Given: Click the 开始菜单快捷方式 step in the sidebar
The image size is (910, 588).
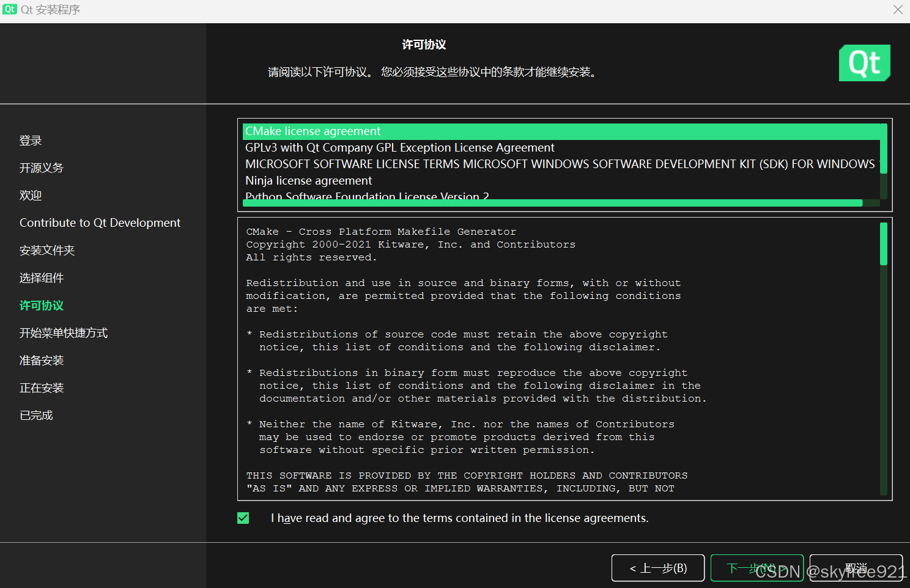Looking at the screenshot, I should [x=64, y=333].
